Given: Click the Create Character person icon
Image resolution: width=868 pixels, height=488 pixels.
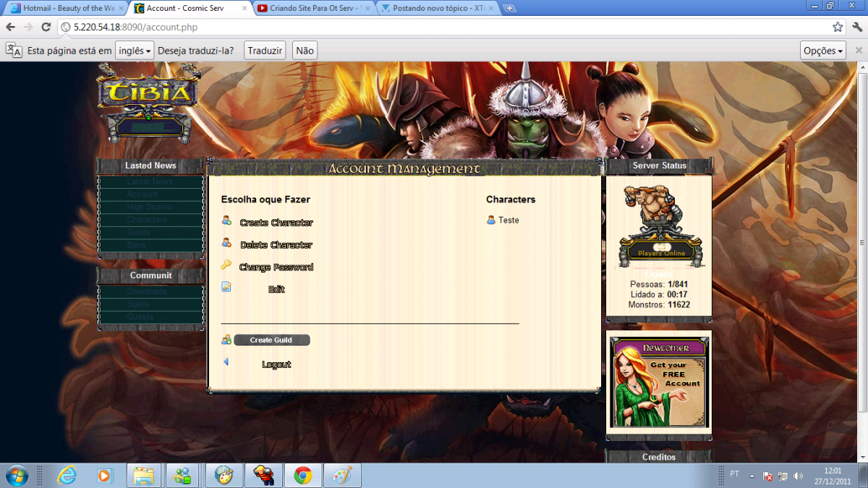Looking at the screenshot, I should coord(226,221).
